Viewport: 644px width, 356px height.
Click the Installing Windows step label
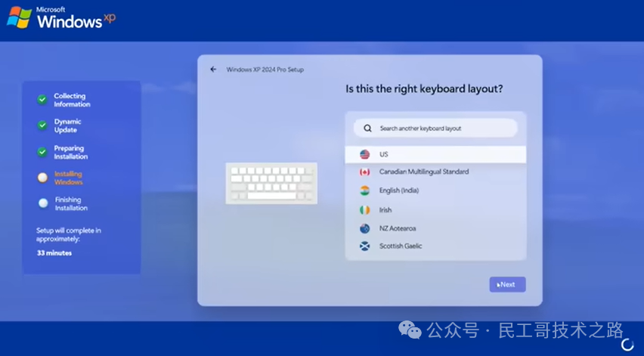(x=68, y=178)
